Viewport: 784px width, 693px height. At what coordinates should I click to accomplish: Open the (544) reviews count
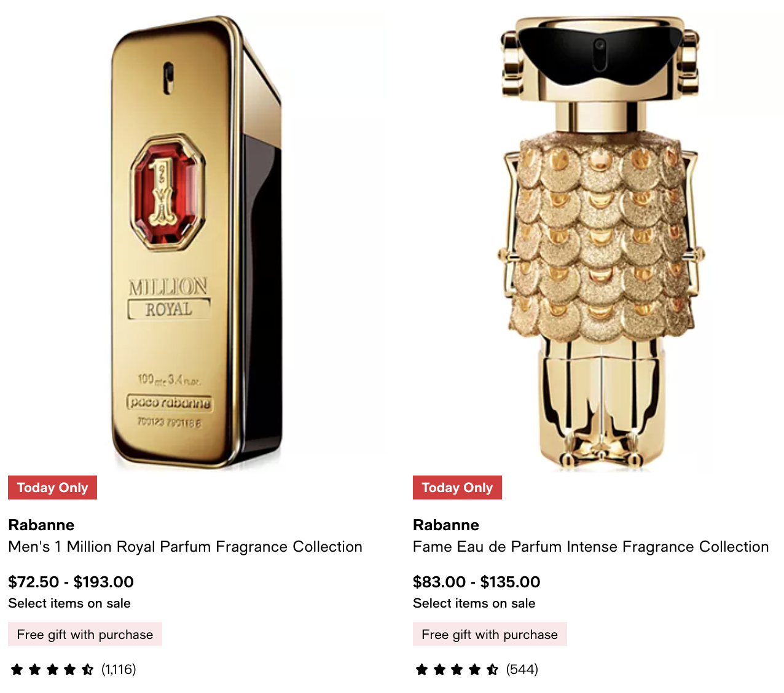pyautogui.click(x=522, y=670)
